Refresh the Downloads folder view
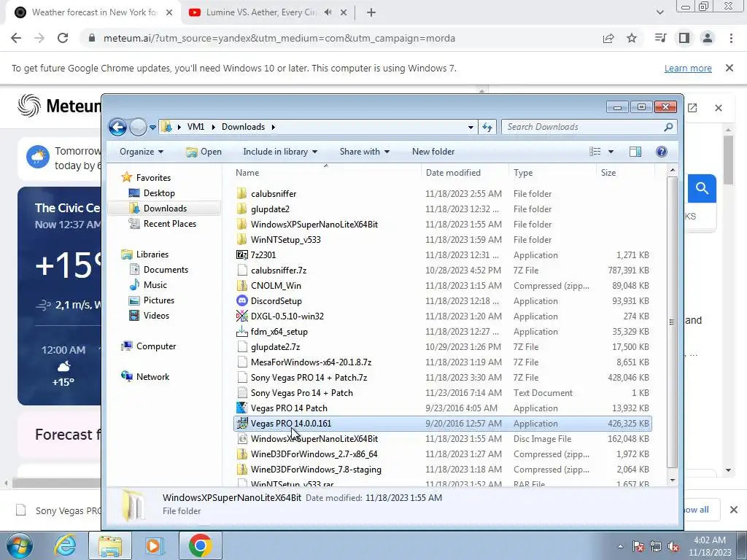Image resolution: width=747 pixels, height=560 pixels. 487,127
